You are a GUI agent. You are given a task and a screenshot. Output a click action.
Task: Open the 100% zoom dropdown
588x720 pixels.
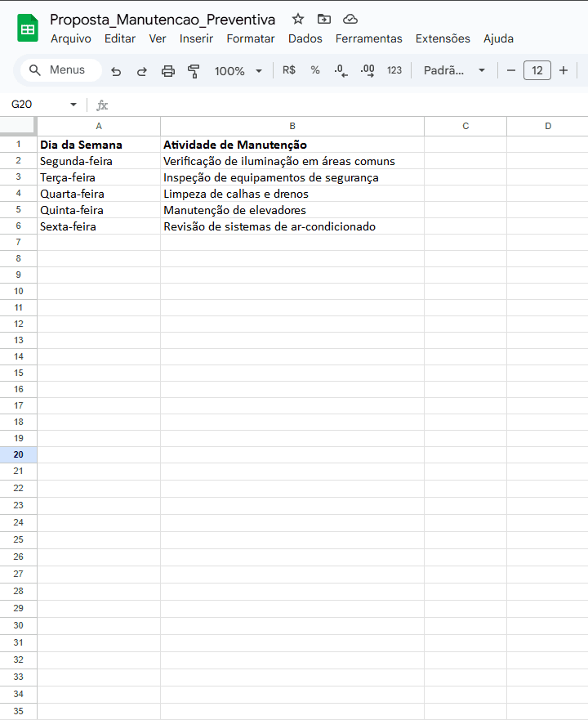238,71
